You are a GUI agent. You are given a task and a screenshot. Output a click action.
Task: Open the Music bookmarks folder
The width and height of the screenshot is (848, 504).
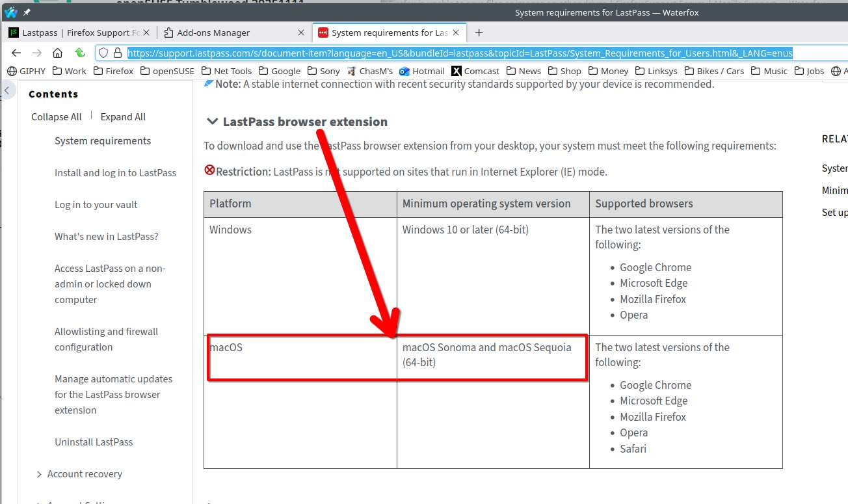[x=769, y=71]
